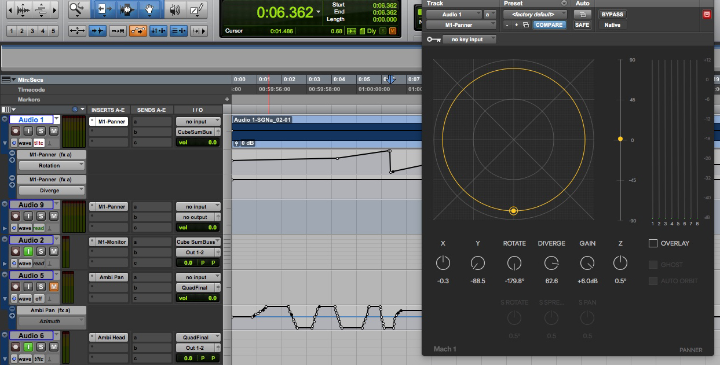Screen dimensions: 720x365
Task: Toggle Solo on Audio 5 track
Action: coord(41,287)
